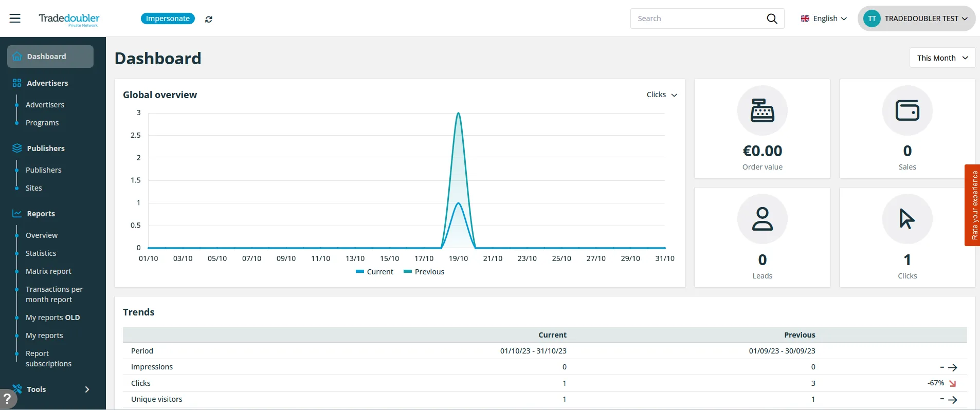Open the TRADEDOUBLER TEST account menu
This screenshot has height=410, width=980.
coord(916,18)
